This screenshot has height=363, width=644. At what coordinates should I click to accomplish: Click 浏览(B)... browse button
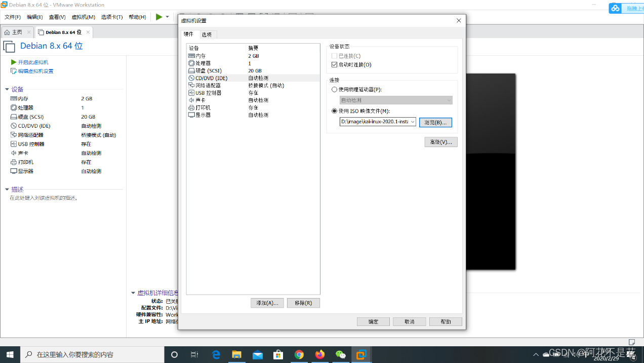[x=435, y=122]
